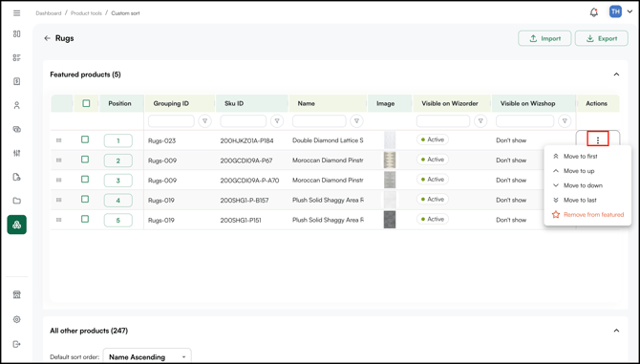Click the Sku ID filter funnel icon

pyautogui.click(x=277, y=120)
